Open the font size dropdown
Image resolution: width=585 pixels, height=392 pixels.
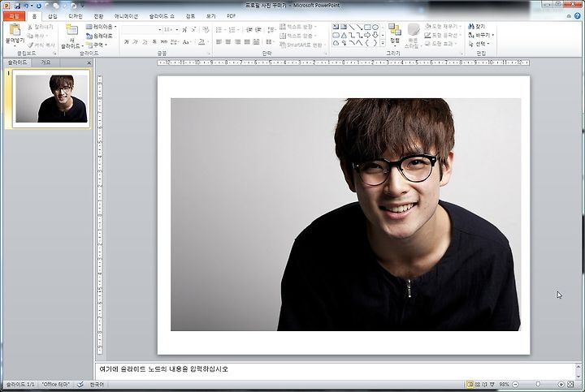tap(177, 29)
